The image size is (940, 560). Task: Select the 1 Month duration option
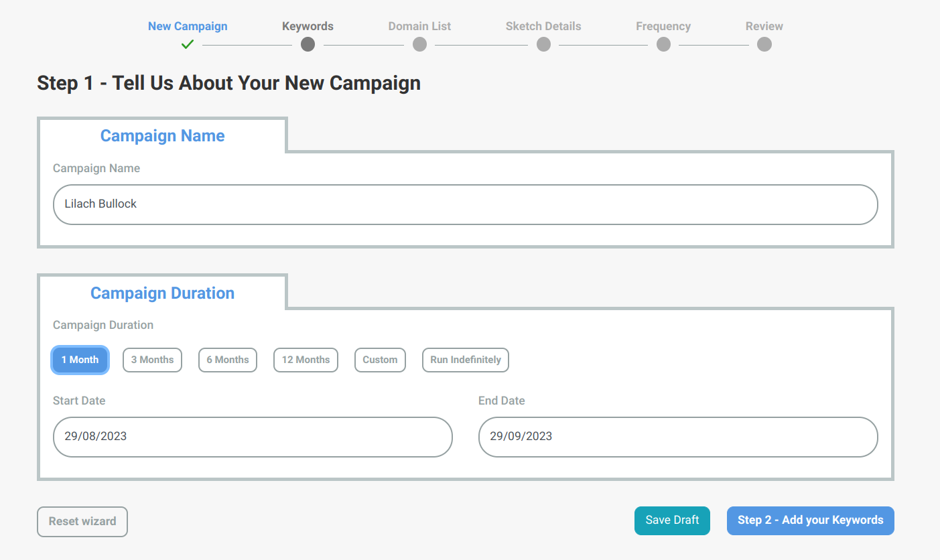[80, 360]
